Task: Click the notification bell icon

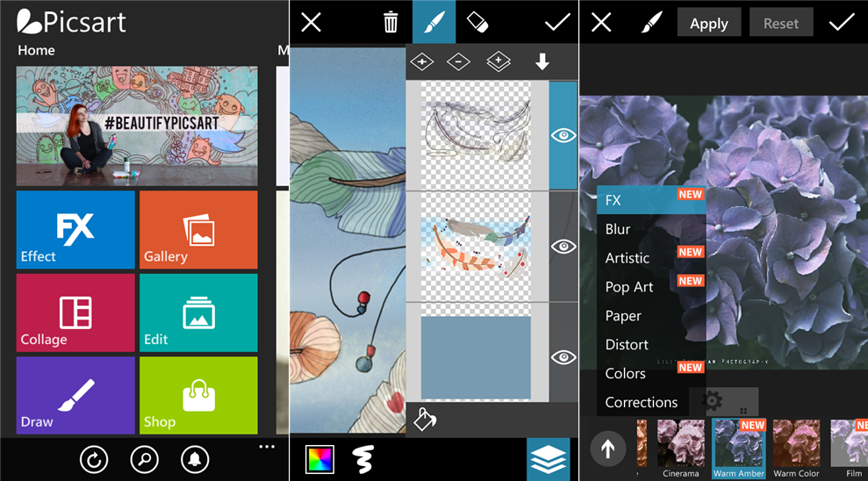Action: click(x=195, y=458)
